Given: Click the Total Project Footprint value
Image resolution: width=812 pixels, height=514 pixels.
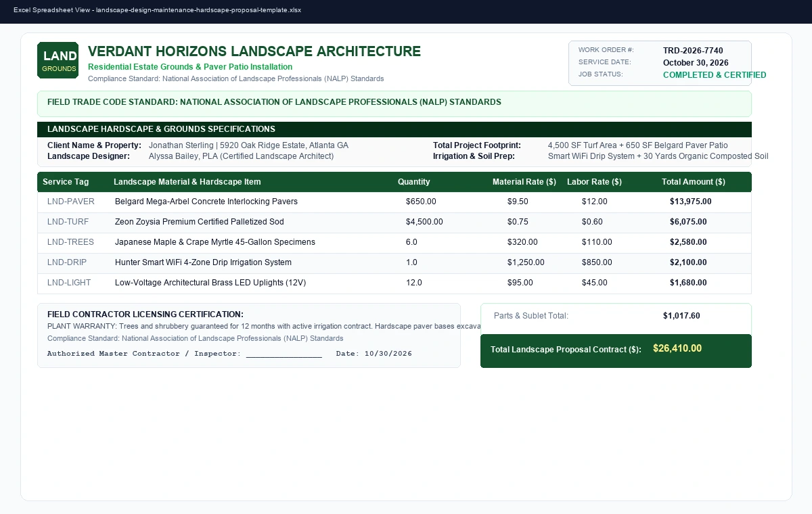Looking at the screenshot, I should pyautogui.click(x=638, y=145).
